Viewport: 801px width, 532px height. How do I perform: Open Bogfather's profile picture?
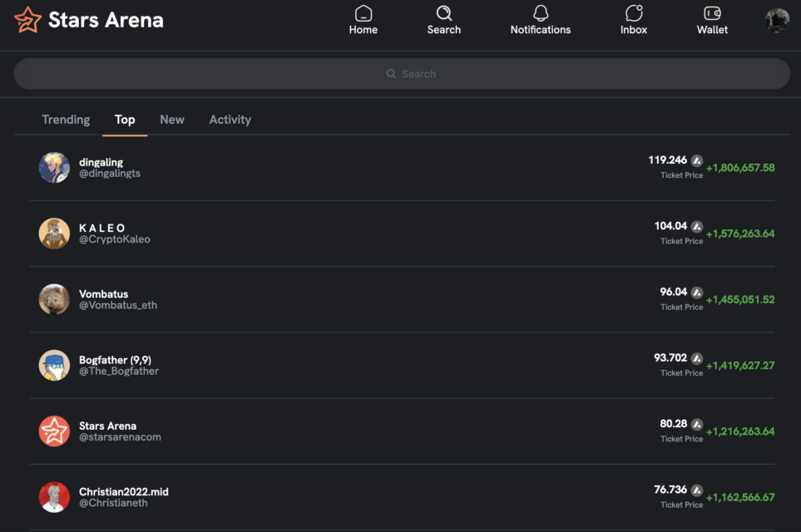click(x=54, y=365)
